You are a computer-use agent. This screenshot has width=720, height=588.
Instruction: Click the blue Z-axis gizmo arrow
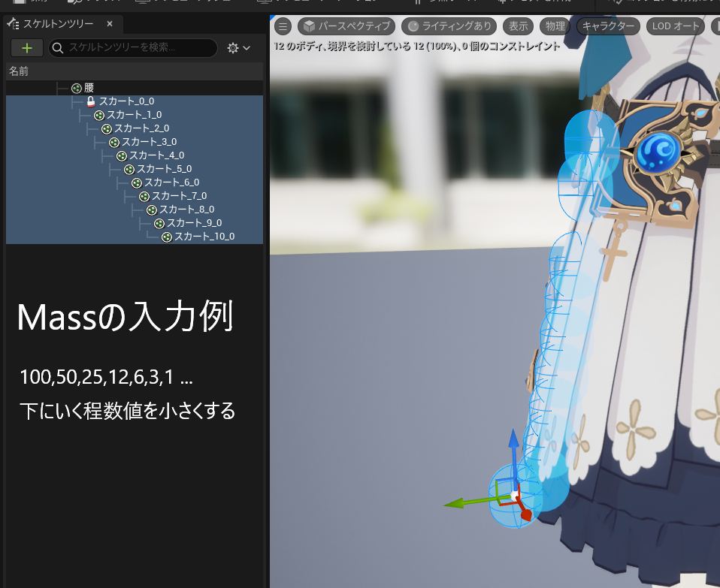pos(514,441)
